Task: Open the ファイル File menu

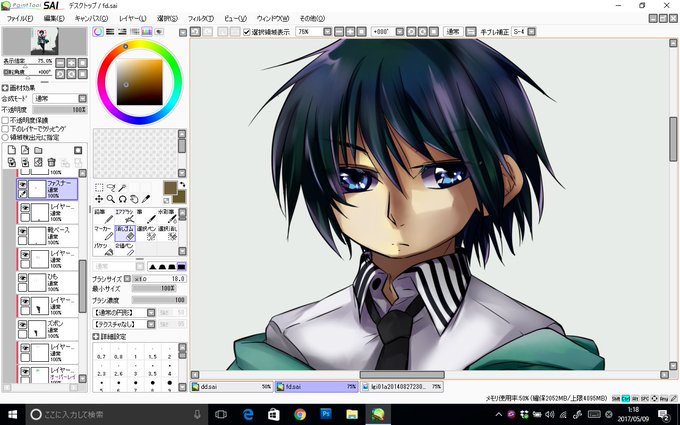Action: [20, 19]
